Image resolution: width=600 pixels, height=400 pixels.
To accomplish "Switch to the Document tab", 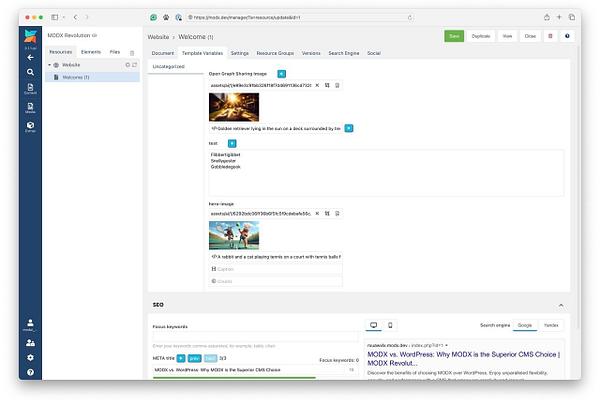I will [x=163, y=53].
